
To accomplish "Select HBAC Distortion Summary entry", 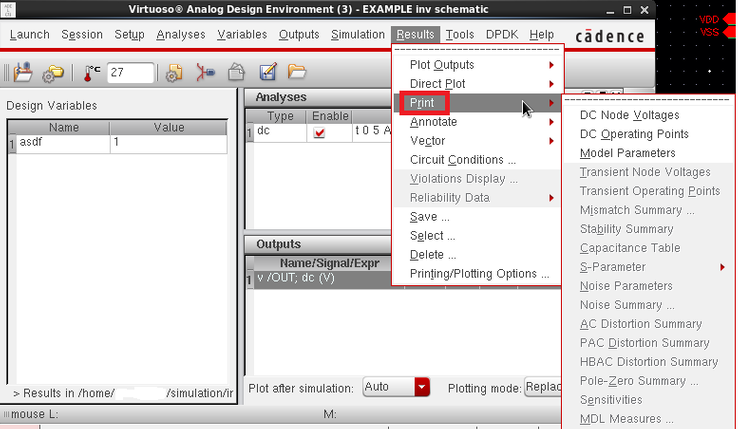I will click(x=648, y=362).
